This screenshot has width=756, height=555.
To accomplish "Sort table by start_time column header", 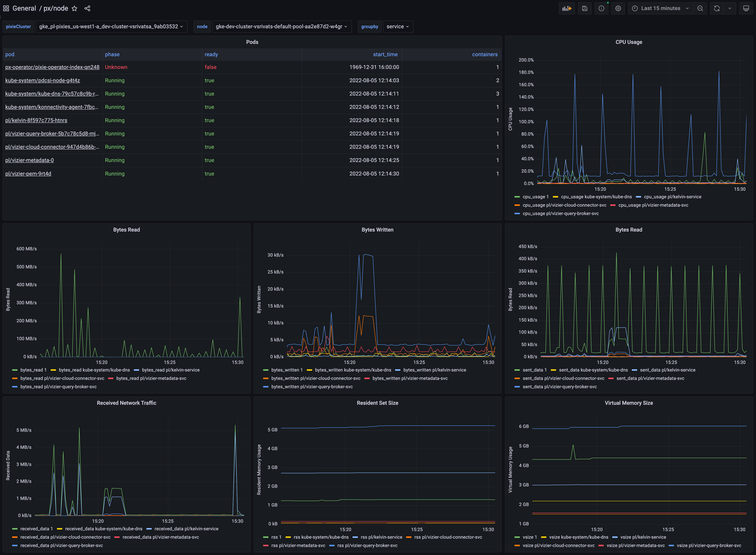I will 385,55.
